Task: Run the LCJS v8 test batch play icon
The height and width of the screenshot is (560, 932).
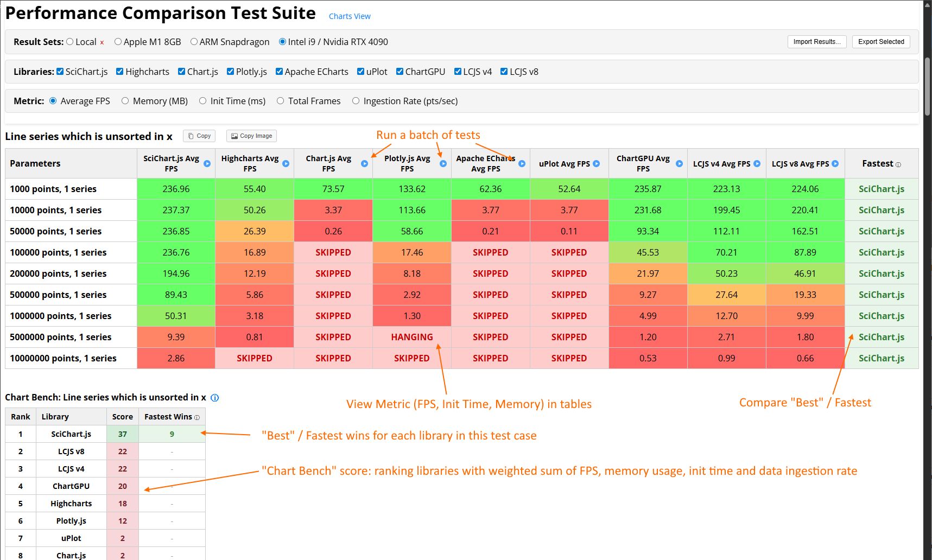Action: pos(835,163)
